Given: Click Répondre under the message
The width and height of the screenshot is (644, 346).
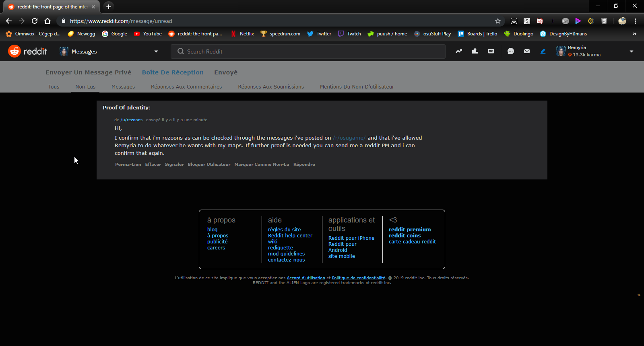Looking at the screenshot, I should click(304, 165).
